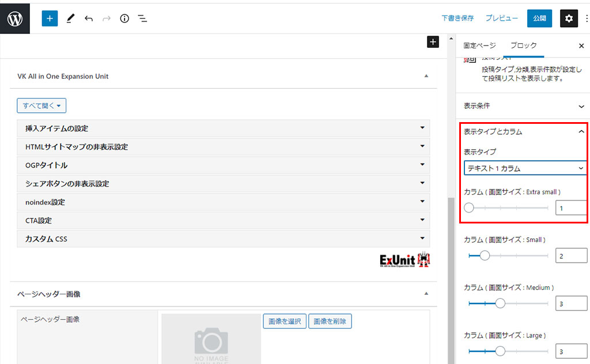The height and width of the screenshot is (364, 590).
Task: Open the すべて開く dropdown button
Action: (x=41, y=106)
